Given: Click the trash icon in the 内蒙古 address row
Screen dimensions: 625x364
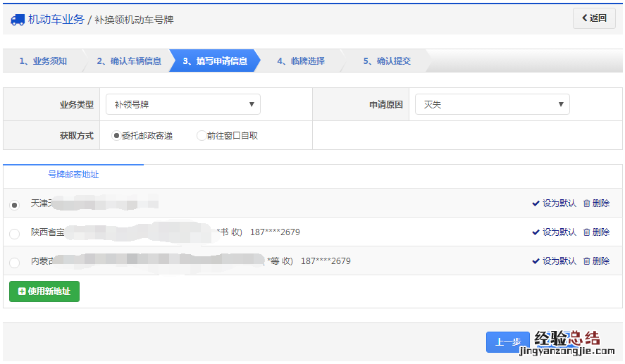Looking at the screenshot, I should [x=587, y=261].
